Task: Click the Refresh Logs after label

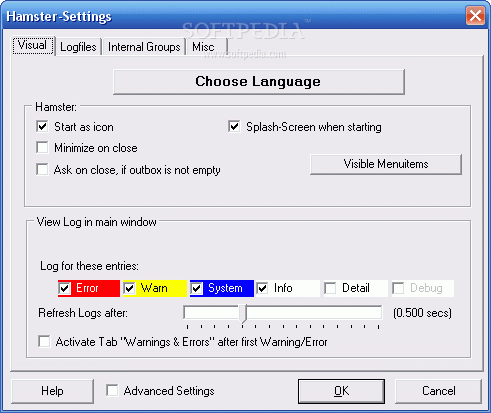Action: click(x=83, y=313)
